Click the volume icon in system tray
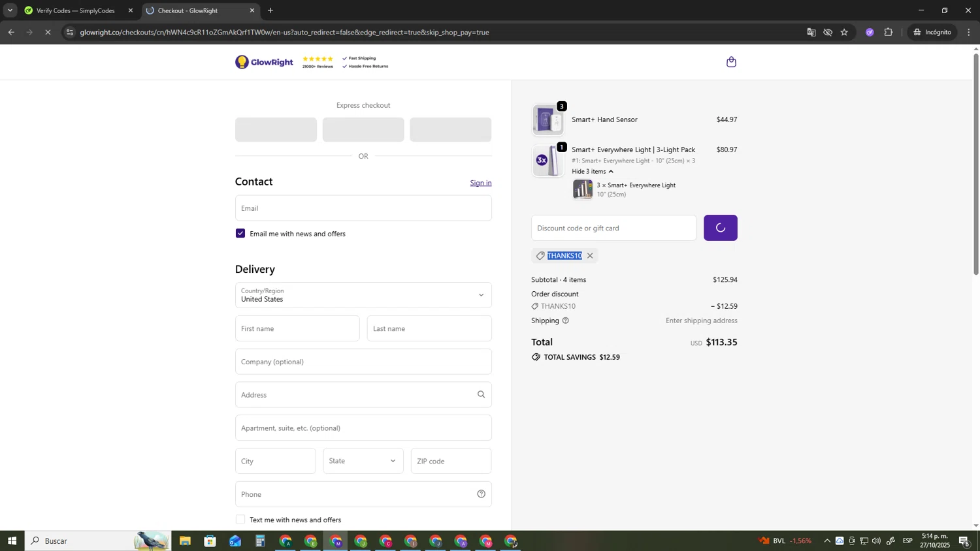 pos(877,541)
